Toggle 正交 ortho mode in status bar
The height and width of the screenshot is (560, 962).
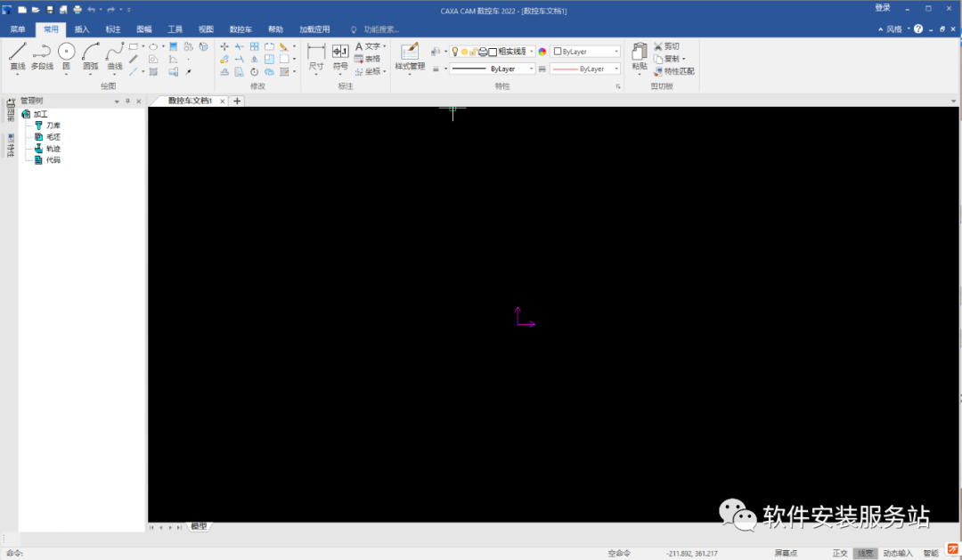(840, 553)
